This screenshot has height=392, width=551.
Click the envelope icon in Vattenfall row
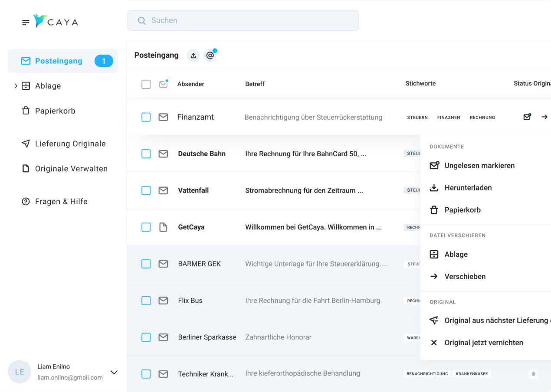pyautogui.click(x=163, y=190)
